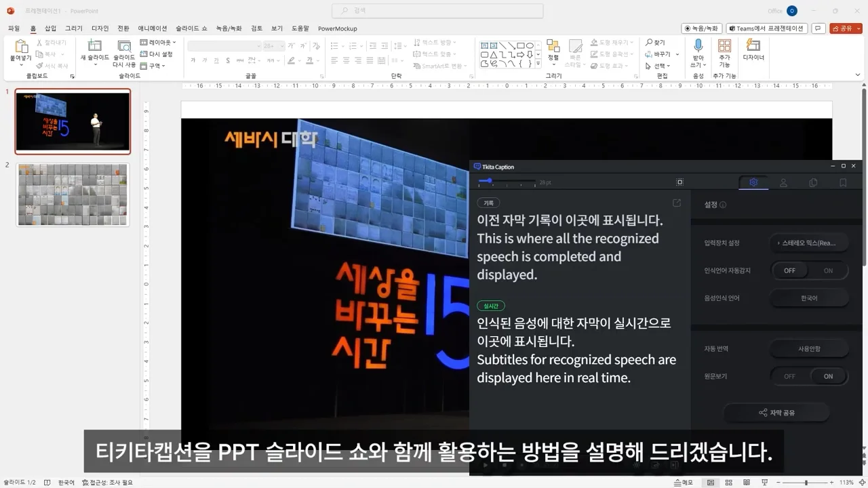Viewport: 868px width, 488px height.
Task: Open the settings gear tab in Tkita Caption
Action: (753, 182)
